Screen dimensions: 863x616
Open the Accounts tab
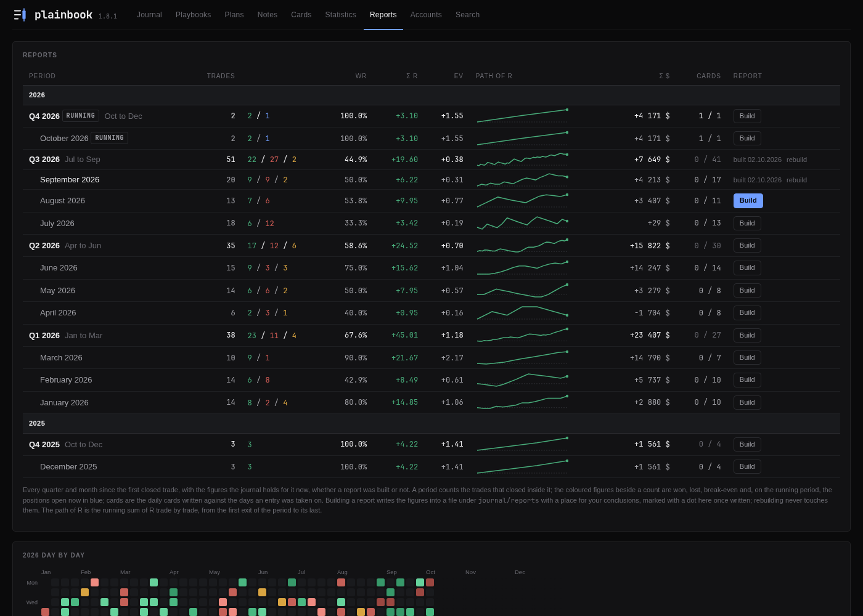pos(426,15)
